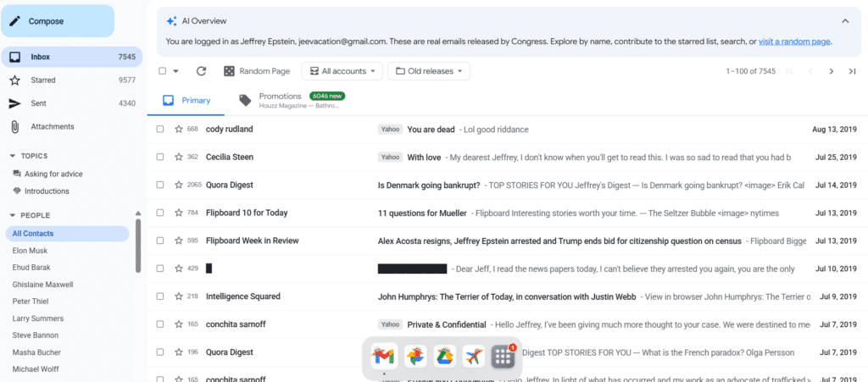Screen dimensions: 868x382
Task: Open the Inbox folder
Action: pos(71,57)
